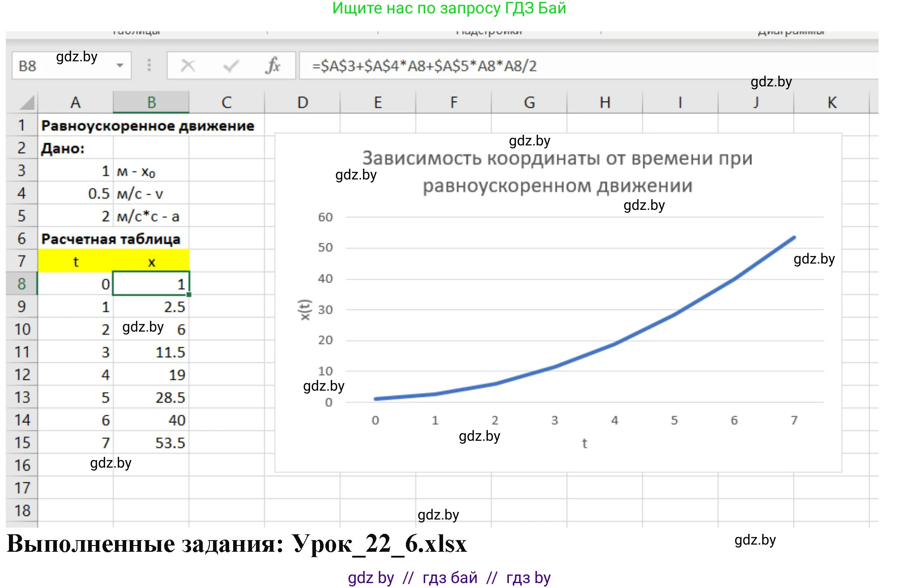This screenshot has width=900, height=588.
Task: Click the blue data line in chart
Action: pos(615,344)
